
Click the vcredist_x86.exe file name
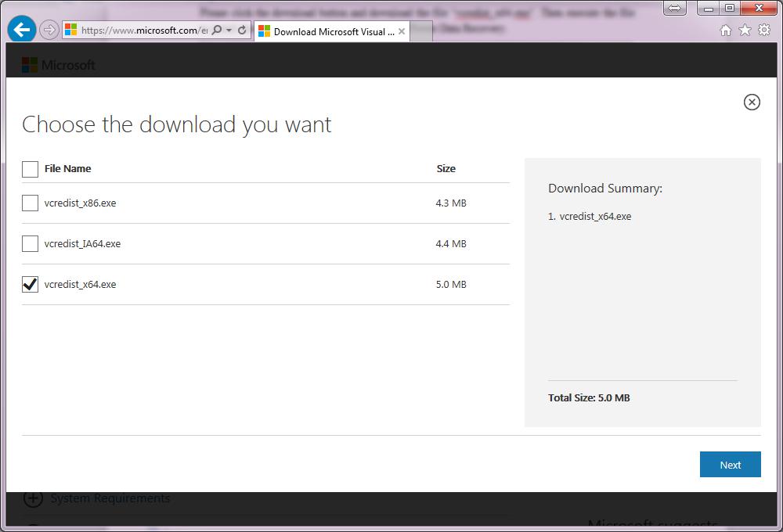pyautogui.click(x=80, y=203)
